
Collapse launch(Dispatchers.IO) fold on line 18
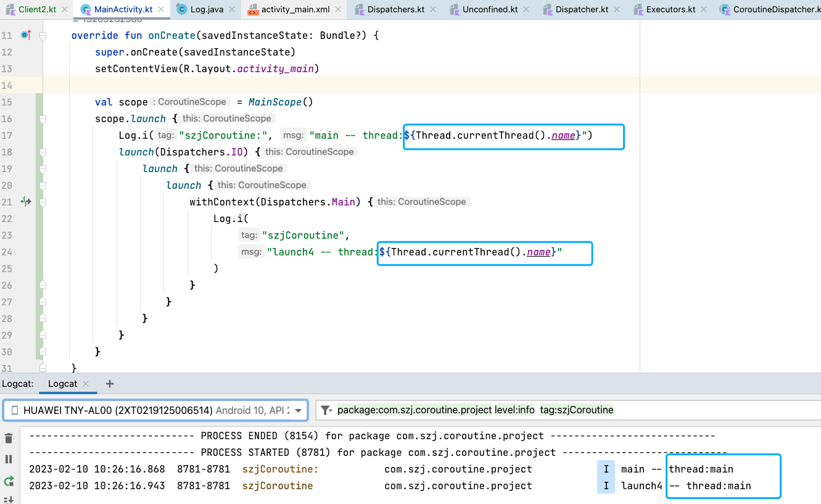point(43,152)
